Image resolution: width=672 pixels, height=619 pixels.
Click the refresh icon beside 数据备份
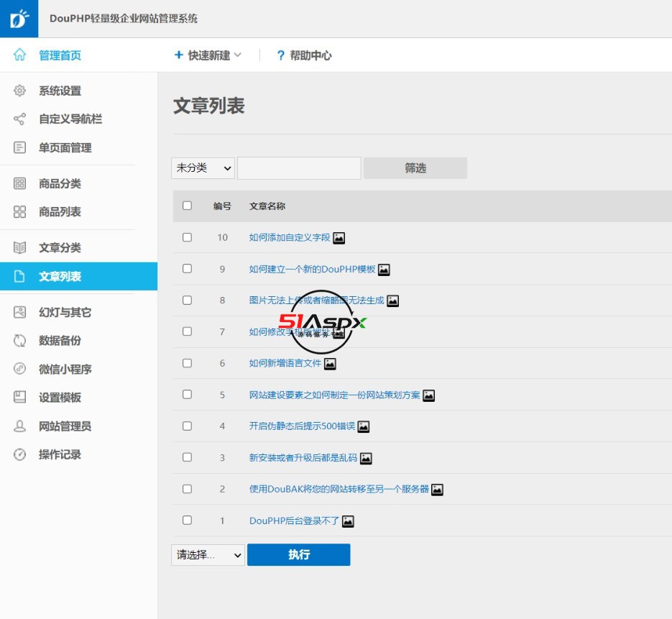(x=20, y=341)
